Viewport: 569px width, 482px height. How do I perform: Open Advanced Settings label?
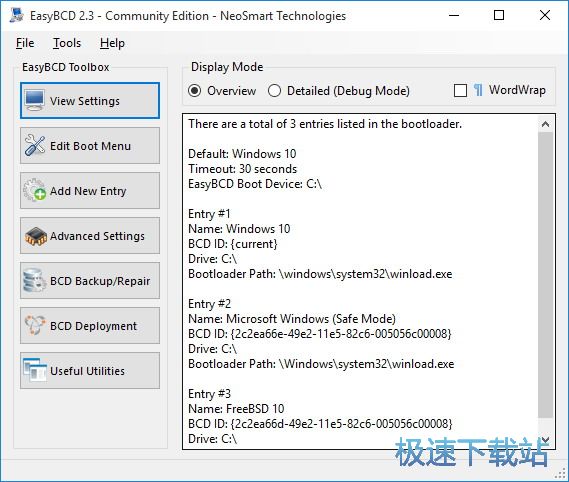(x=97, y=236)
